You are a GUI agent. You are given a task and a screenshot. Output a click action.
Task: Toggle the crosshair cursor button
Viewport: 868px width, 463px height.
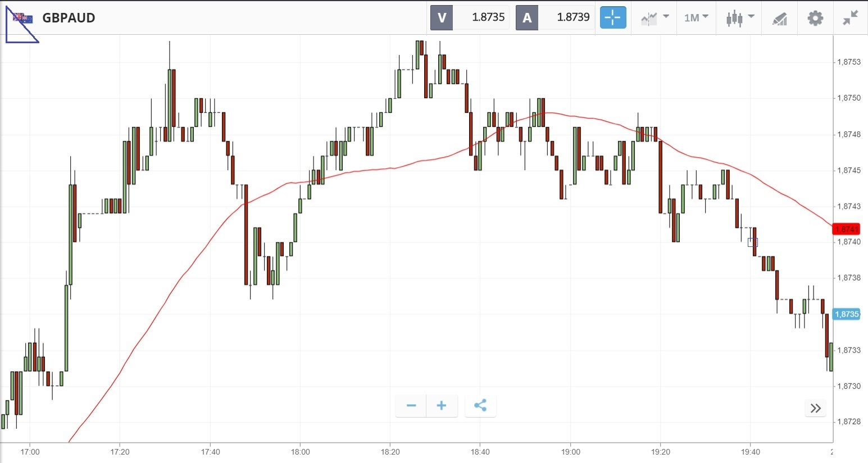613,17
